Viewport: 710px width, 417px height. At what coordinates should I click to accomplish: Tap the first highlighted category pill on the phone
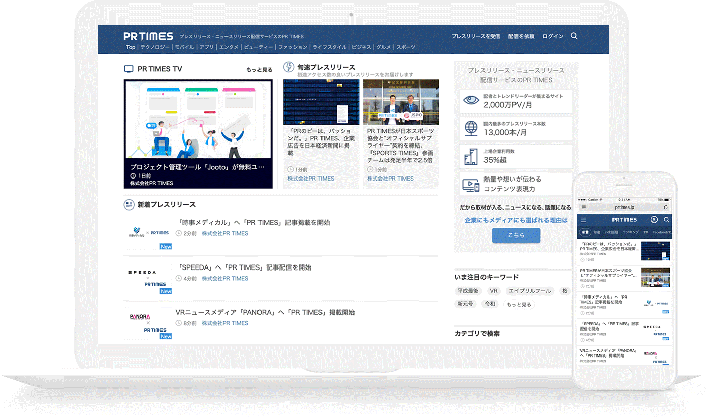(585, 232)
